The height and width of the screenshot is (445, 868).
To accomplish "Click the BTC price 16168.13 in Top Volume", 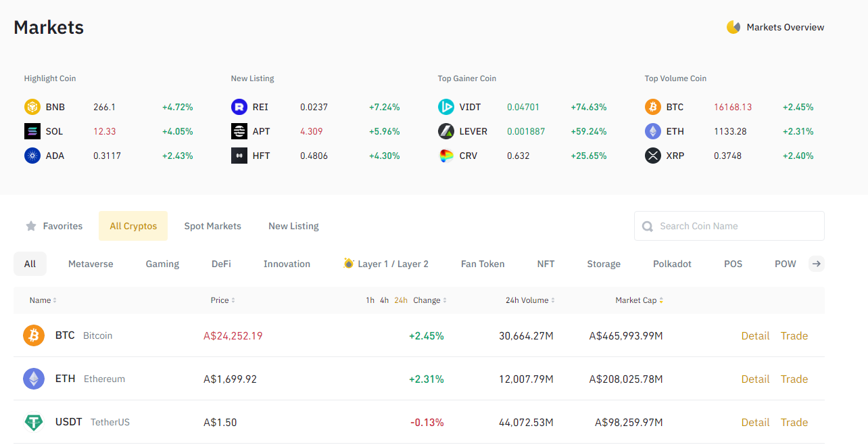I will point(733,107).
